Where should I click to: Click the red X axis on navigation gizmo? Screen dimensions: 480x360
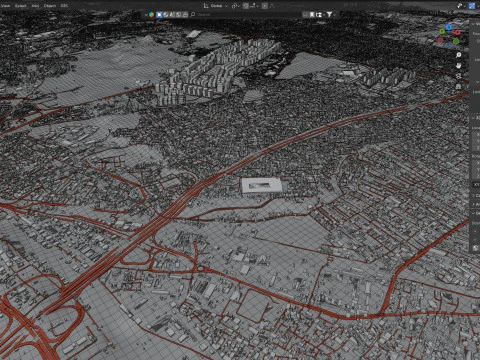point(457,32)
